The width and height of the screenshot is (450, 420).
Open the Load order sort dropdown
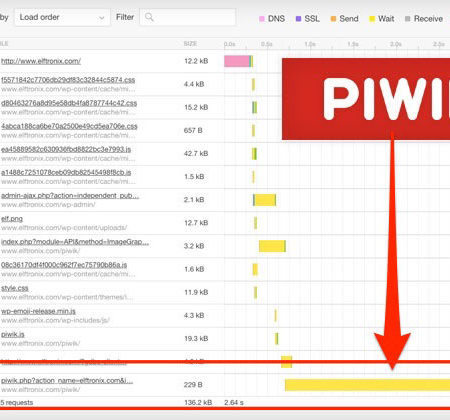coord(62,17)
